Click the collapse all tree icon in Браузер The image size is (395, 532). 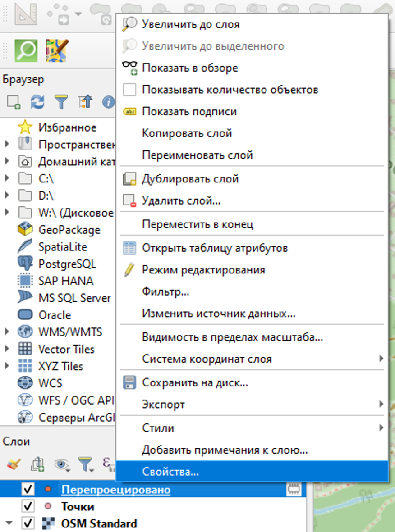tap(85, 102)
